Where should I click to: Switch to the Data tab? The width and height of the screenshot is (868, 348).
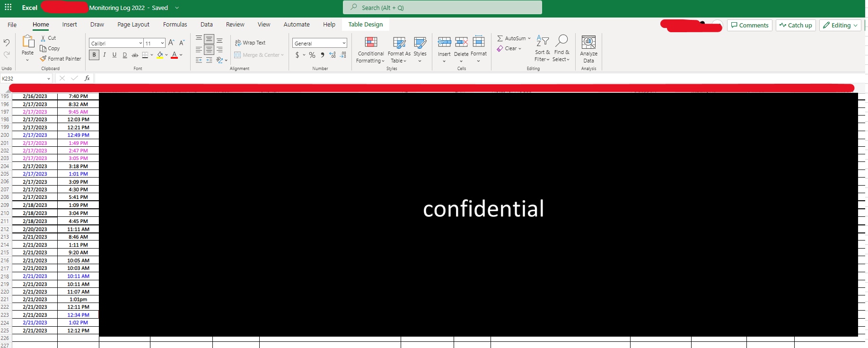(x=207, y=25)
